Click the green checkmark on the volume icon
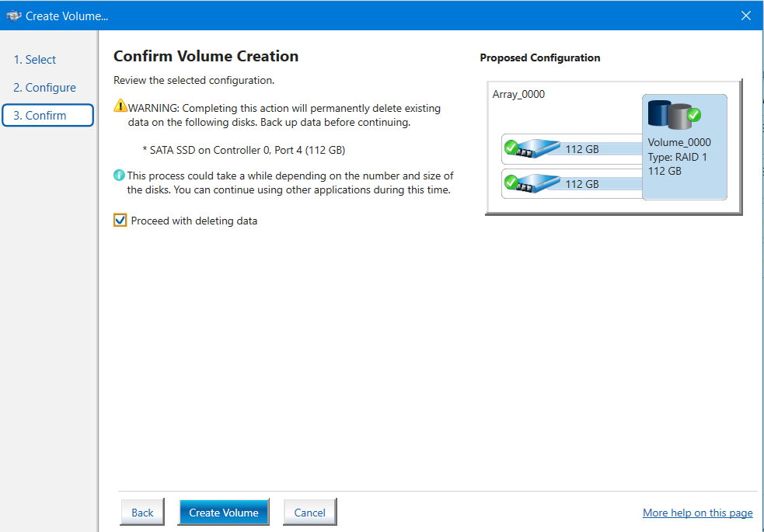This screenshot has height=532, width=764. (694, 115)
